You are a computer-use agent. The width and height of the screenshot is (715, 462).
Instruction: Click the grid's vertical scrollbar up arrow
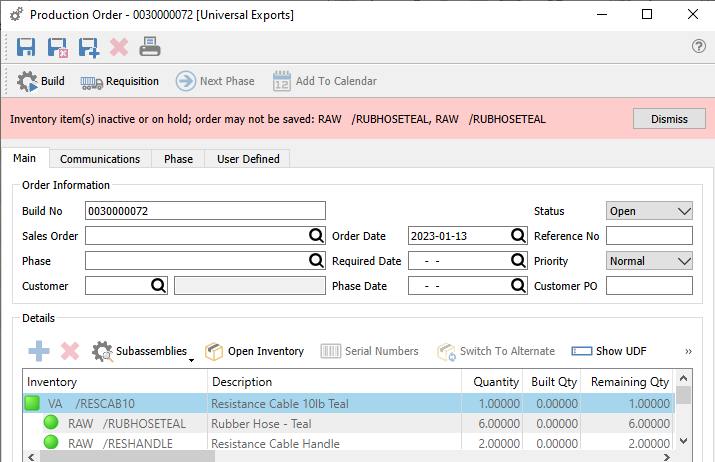coord(683,378)
